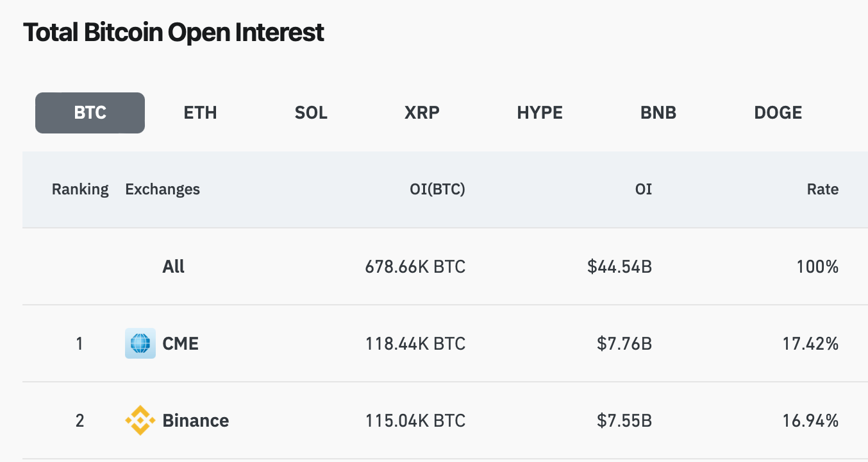Click CME's 17.42% rate cell
Viewport: 868px width, 462px height.
coord(810,343)
